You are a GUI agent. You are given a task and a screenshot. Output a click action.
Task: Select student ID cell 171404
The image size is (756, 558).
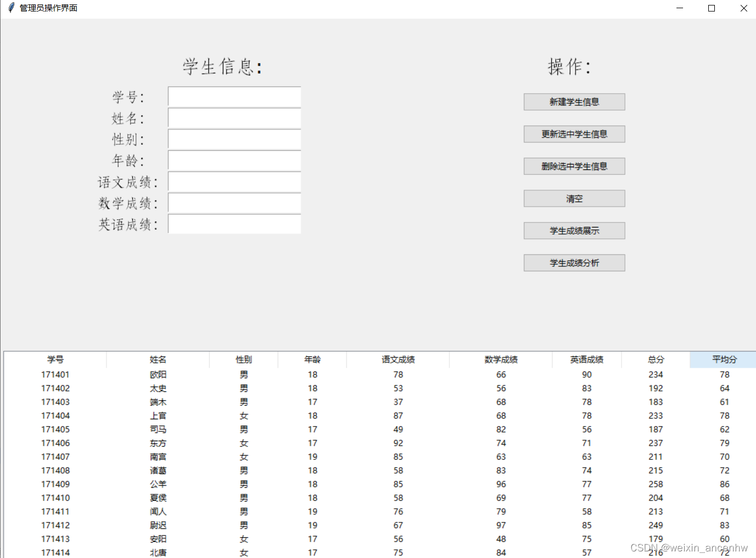pyautogui.click(x=55, y=416)
